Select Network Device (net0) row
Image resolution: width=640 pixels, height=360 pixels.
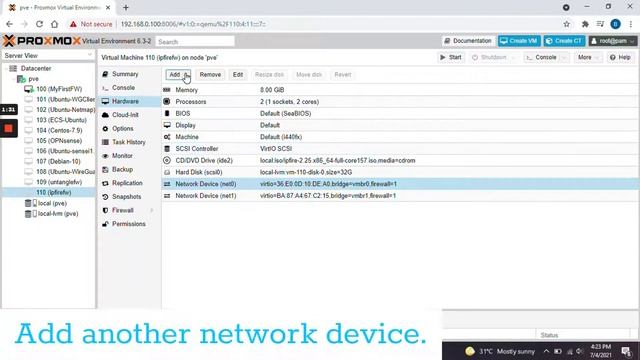tap(400, 184)
